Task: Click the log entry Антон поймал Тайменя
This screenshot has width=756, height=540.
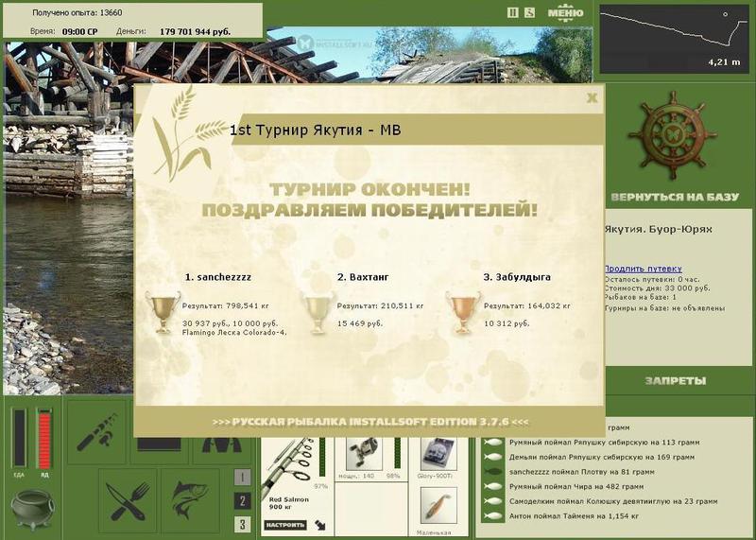Action: click(575, 516)
